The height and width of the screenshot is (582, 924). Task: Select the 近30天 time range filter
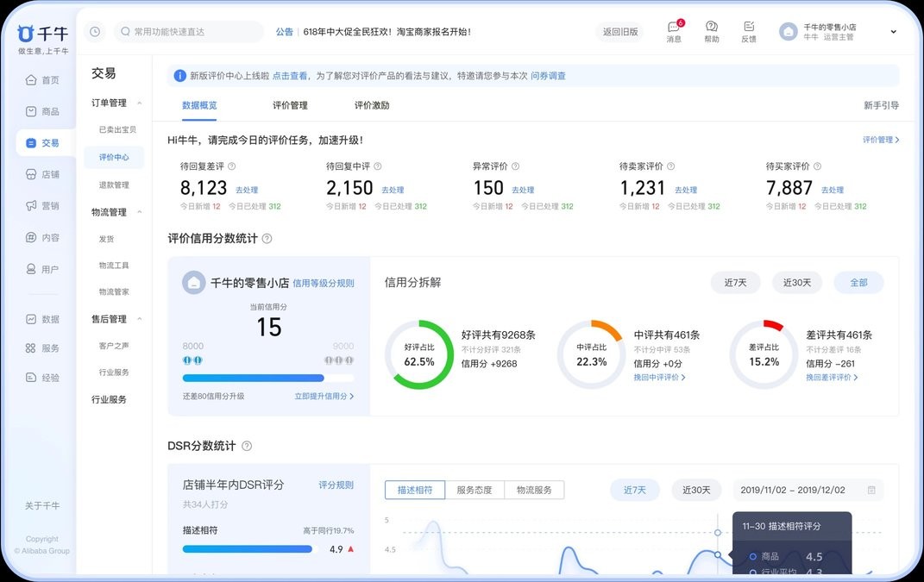796,282
